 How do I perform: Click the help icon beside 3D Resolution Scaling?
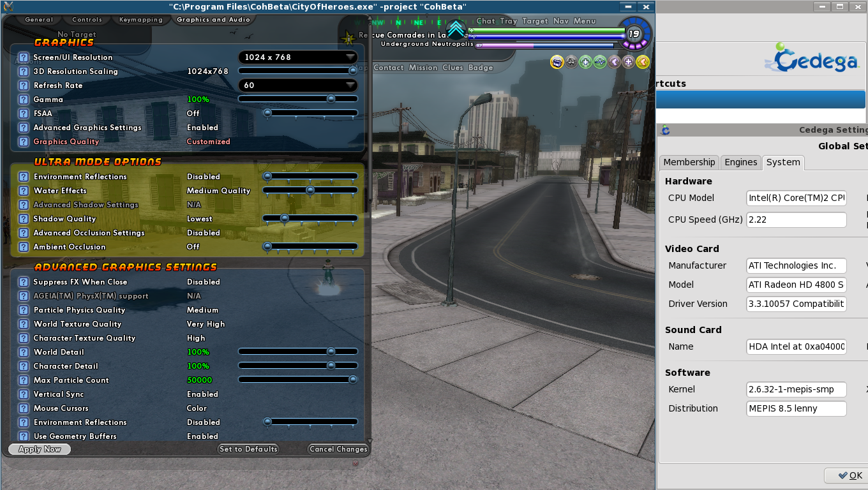[24, 71]
